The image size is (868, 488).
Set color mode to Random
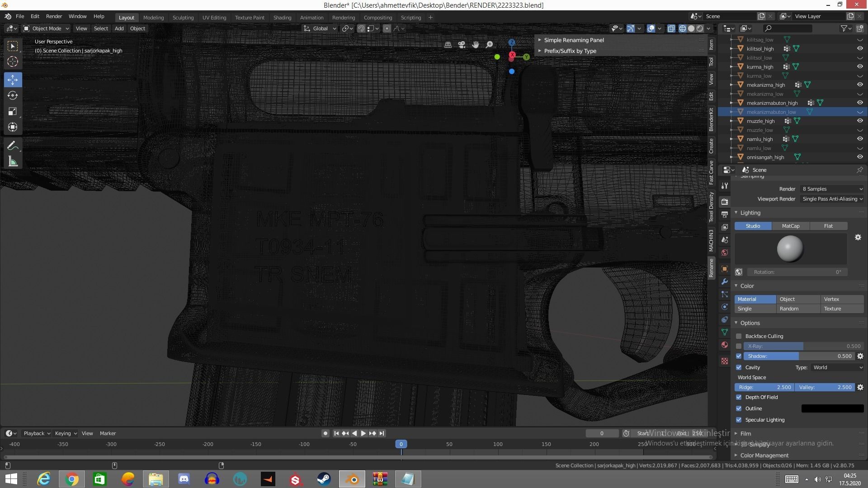[798, 309]
